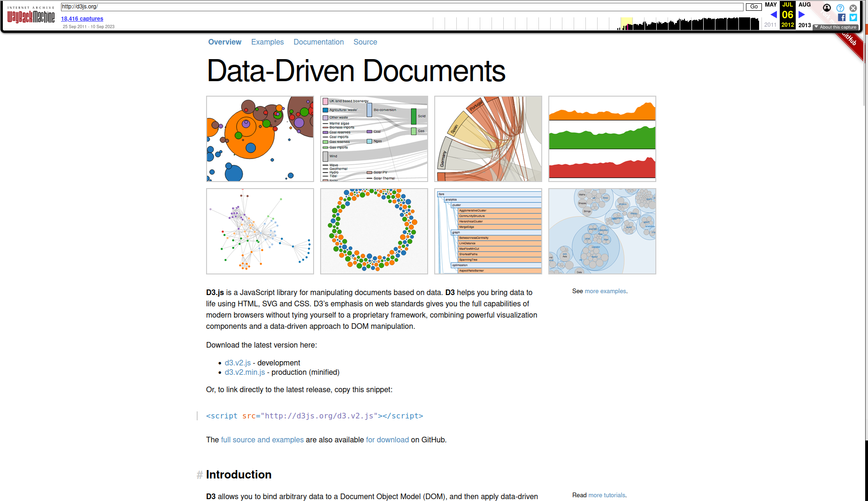This screenshot has width=868, height=501.
Task: Open the 18,416 captures link
Action: 82,19
